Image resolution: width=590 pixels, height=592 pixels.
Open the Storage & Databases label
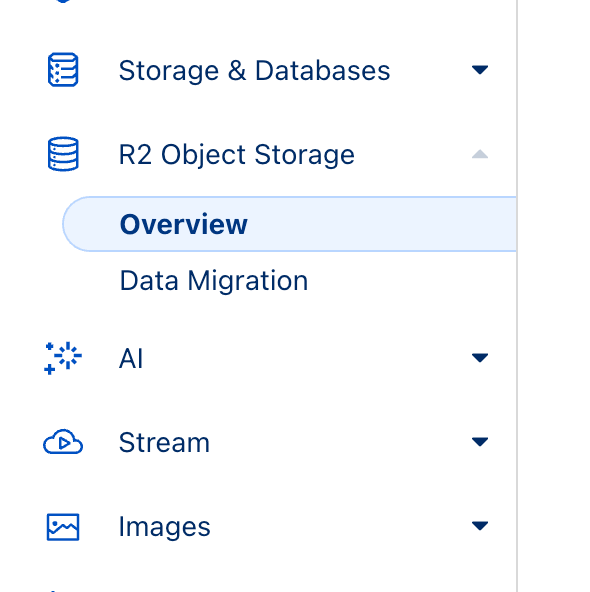point(254,71)
